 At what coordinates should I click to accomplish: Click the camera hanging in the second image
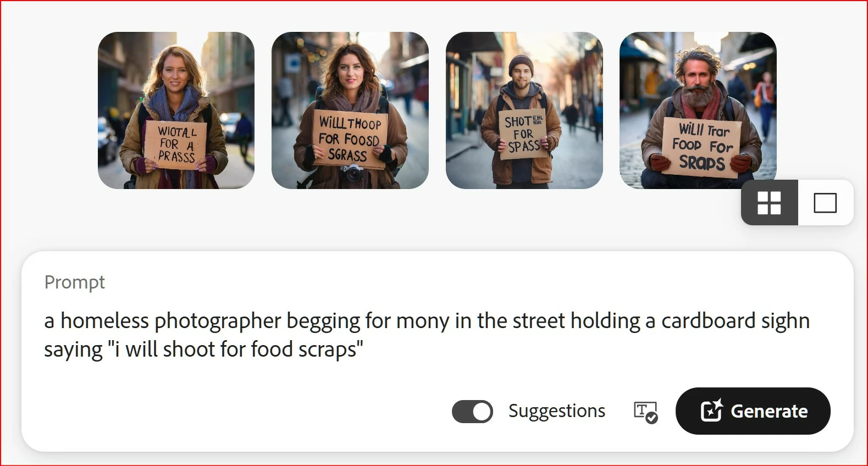[353, 173]
